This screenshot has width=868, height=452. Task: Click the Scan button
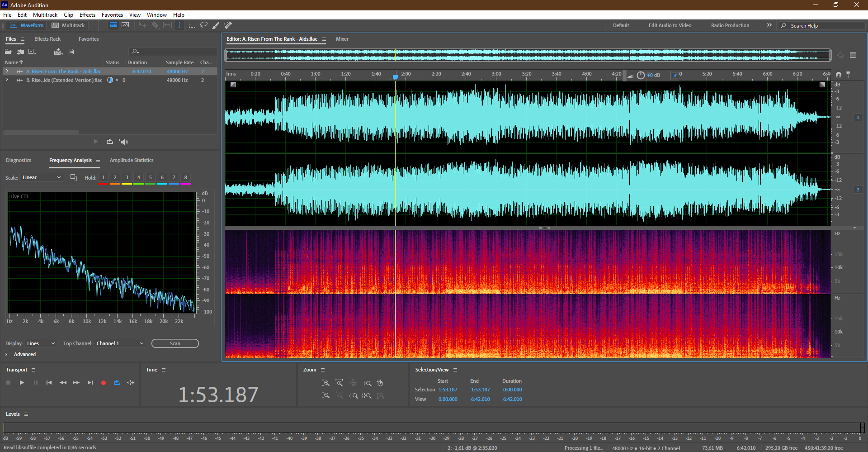tap(175, 343)
